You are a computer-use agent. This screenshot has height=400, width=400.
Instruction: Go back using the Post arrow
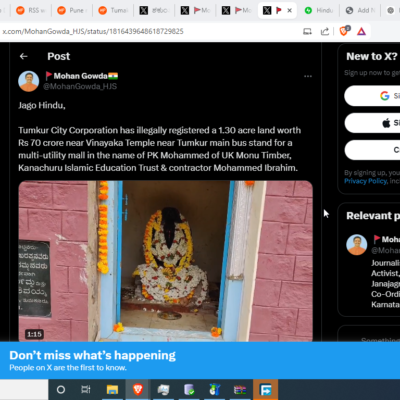(x=23, y=56)
